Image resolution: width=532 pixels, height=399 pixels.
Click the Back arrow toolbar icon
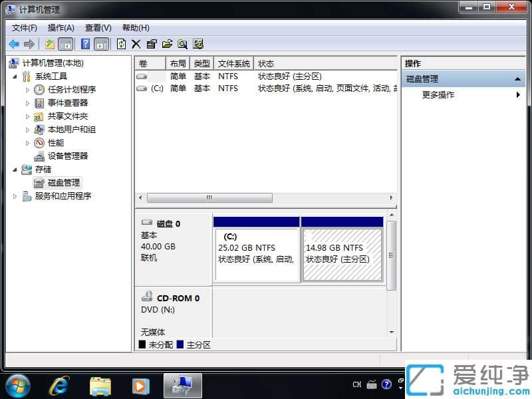pos(14,44)
